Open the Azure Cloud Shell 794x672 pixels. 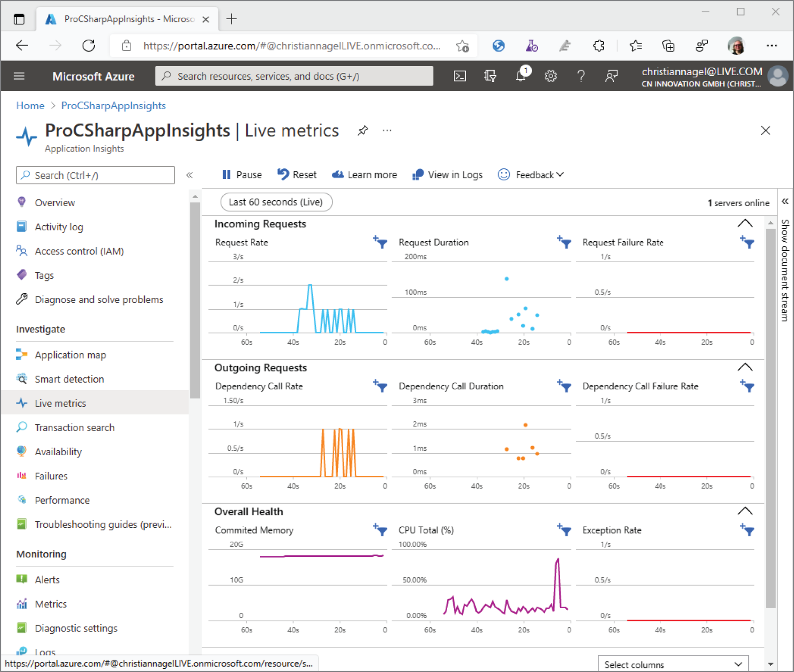tap(460, 76)
